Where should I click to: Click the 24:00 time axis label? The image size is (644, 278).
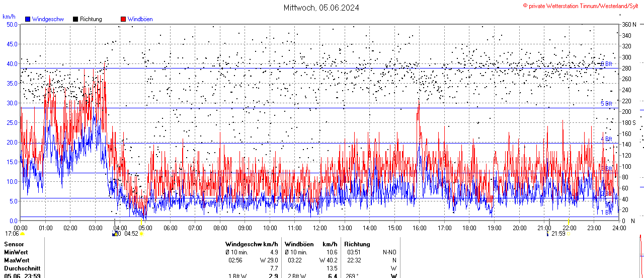619,228
